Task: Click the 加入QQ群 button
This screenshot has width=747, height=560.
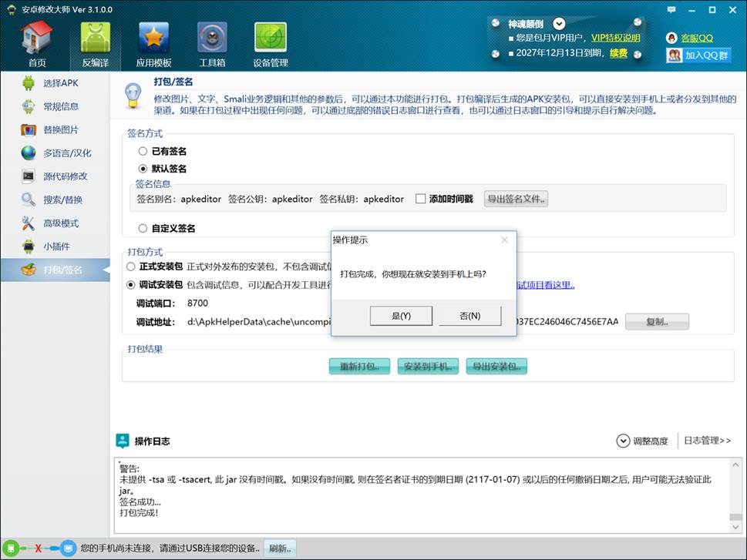Action: tap(698, 55)
